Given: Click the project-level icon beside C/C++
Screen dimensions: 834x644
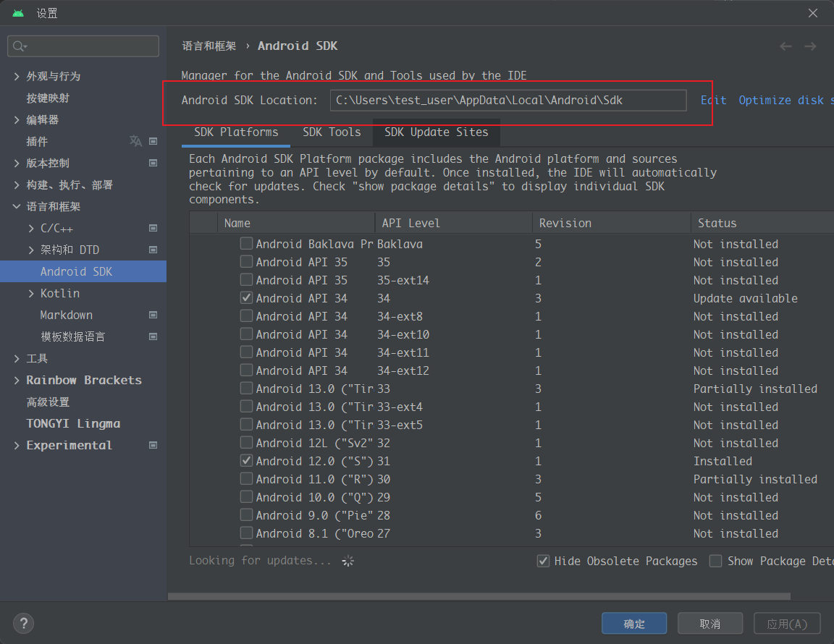Looking at the screenshot, I should pyautogui.click(x=153, y=228).
